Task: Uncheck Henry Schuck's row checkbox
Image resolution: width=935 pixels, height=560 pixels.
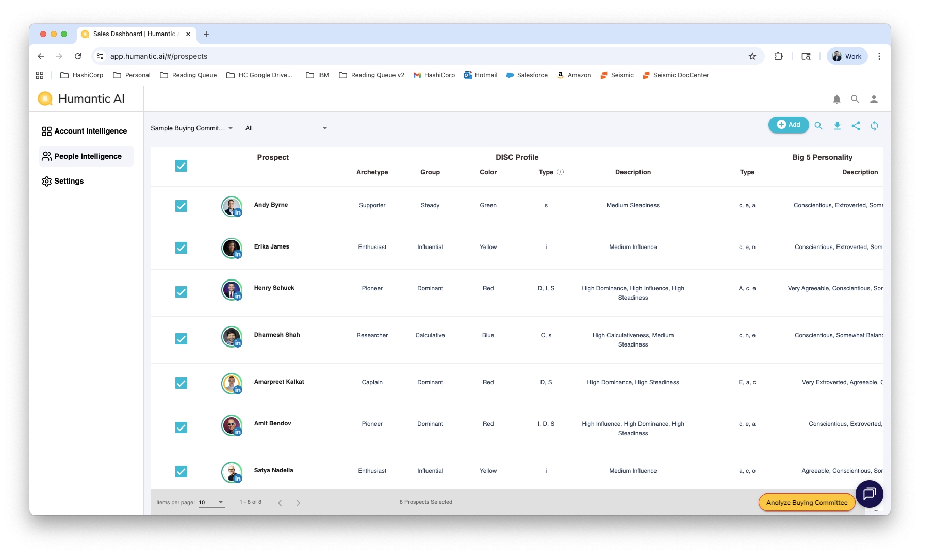Action: pos(181,292)
